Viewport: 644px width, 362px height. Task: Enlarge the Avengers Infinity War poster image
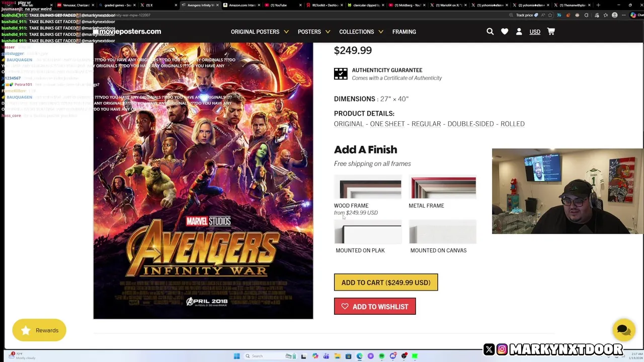pos(203,180)
